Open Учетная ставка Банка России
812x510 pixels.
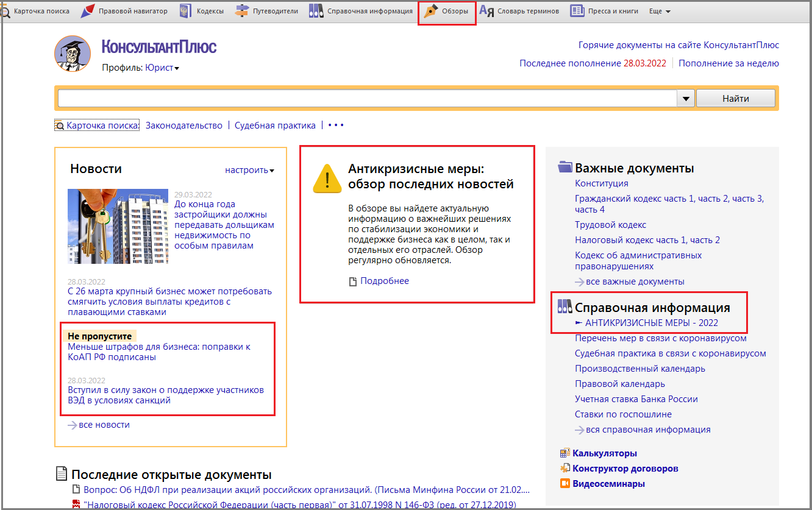636,399
